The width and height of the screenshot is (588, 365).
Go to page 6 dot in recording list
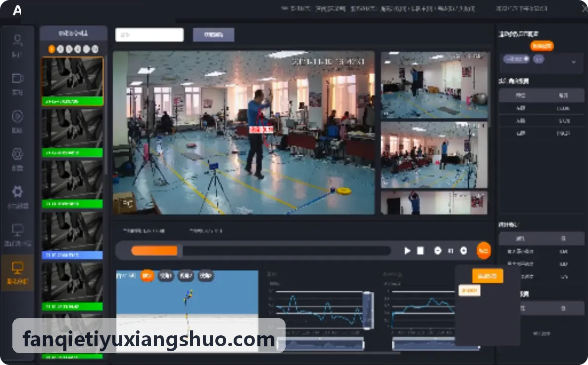[95, 49]
